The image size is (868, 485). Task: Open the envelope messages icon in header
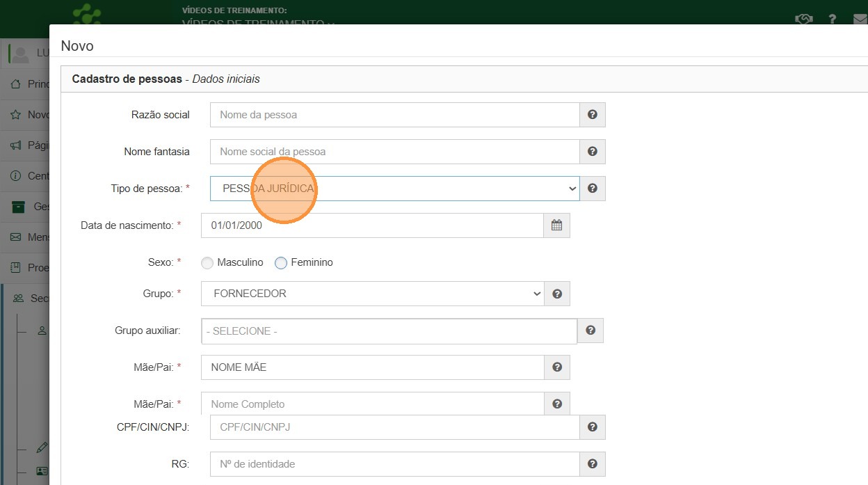pos(860,19)
